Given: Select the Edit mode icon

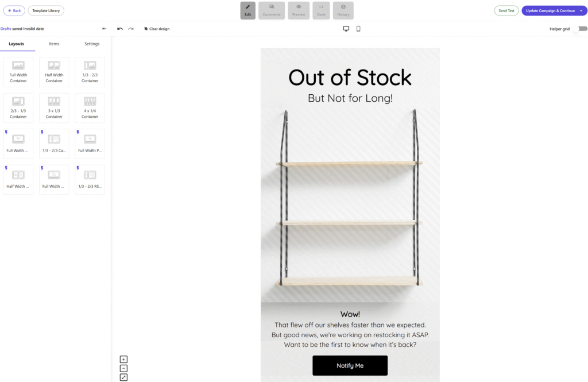Looking at the screenshot, I should tap(247, 10).
